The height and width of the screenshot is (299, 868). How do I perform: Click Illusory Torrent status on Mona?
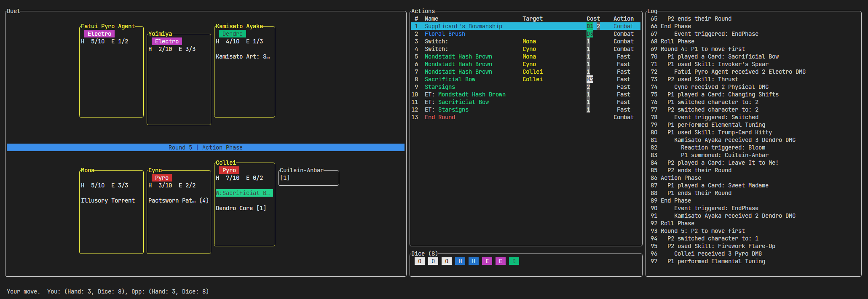pyautogui.click(x=108, y=200)
